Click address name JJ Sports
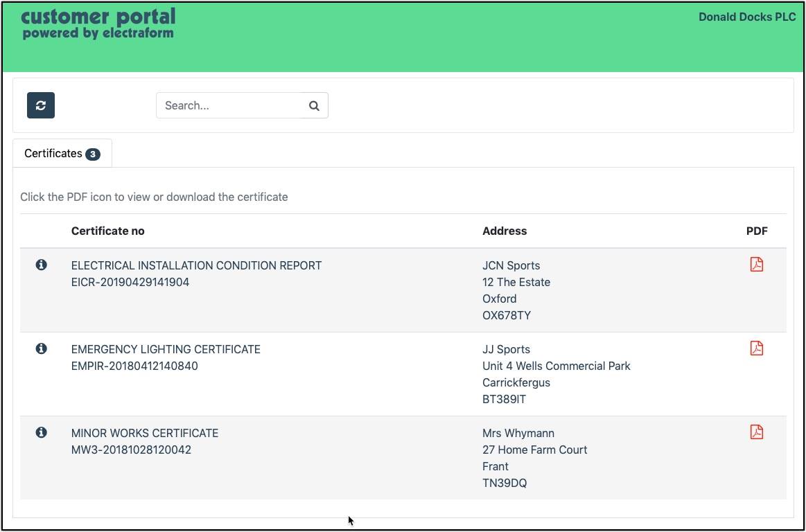 (x=507, y=350)
